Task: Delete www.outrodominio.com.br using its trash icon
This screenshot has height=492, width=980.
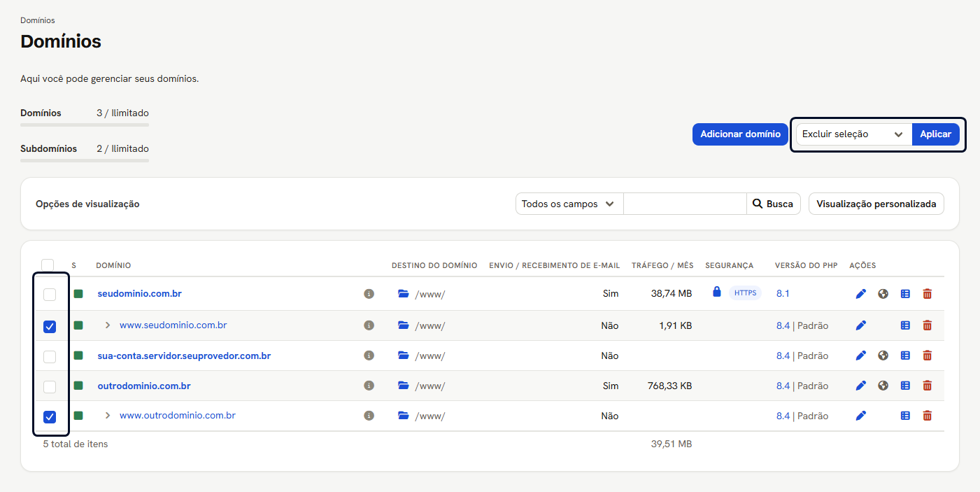Action: click(928, 416)
